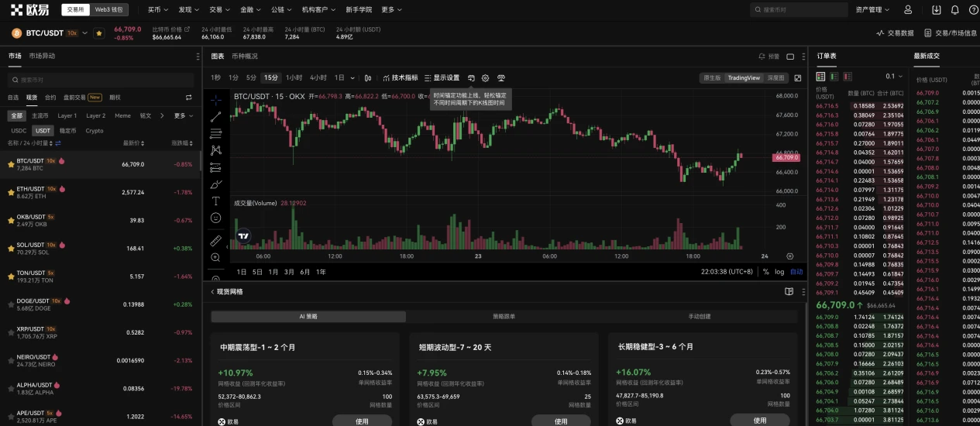Expand the 资产管理 dropdown menu
This screenshot has width=980, height=426.
[x=872, y=10]
